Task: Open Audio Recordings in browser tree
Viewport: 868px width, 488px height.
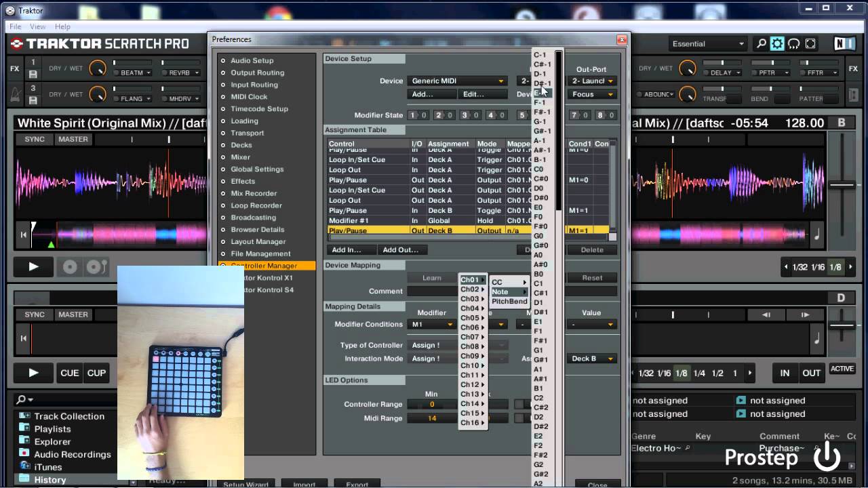Action: coord(73,455)
